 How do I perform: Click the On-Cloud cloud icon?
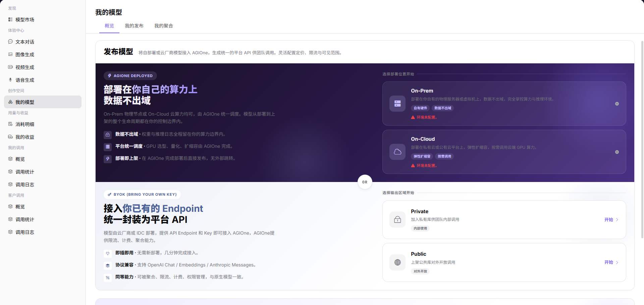click(397, 152)
